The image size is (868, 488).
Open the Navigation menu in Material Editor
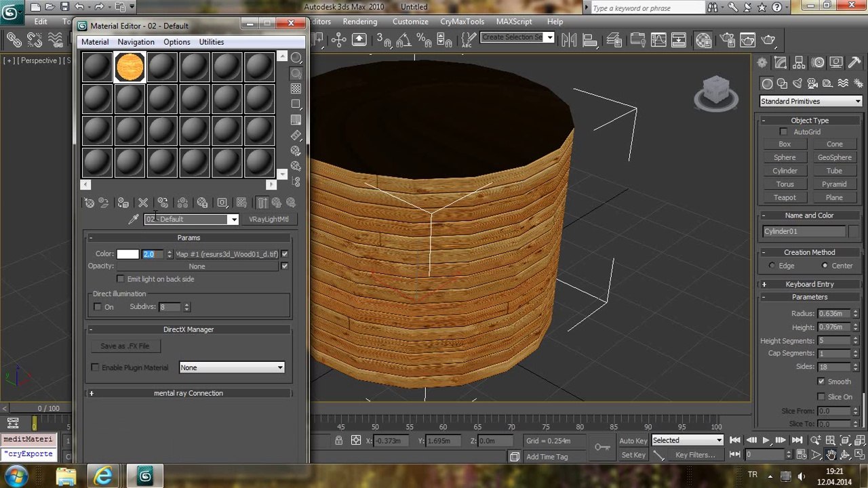tap(136, 42)
